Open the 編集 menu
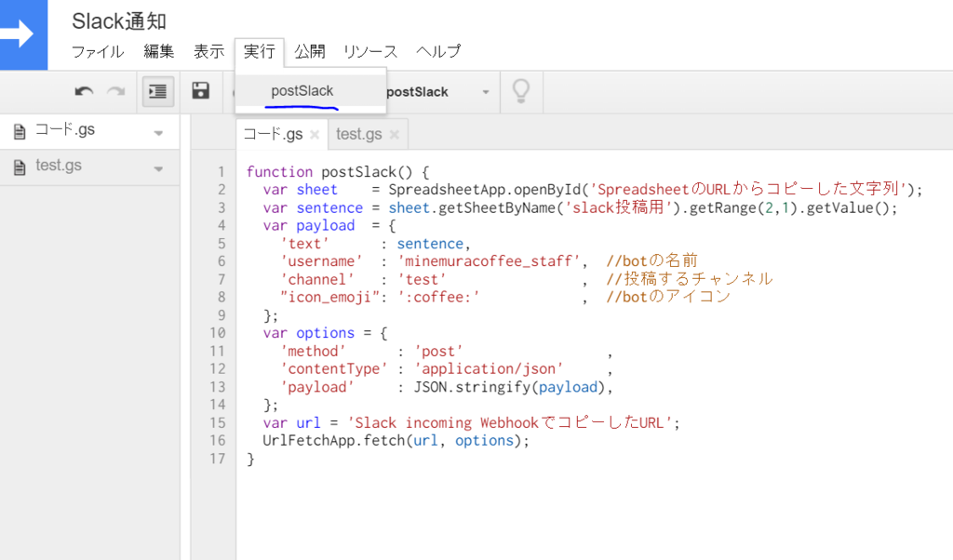Screen dimensions: 953x560 point(159,52)
